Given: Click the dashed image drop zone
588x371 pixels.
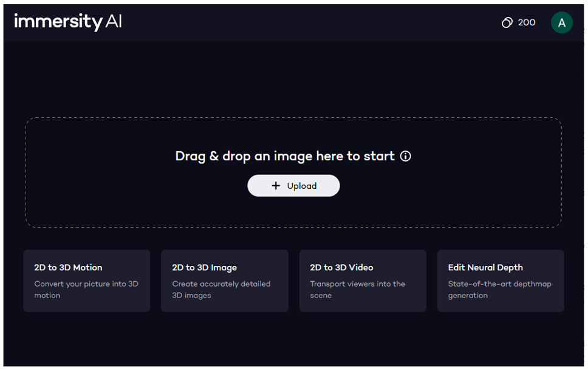Looking at the screenshot, I should 293,172.
